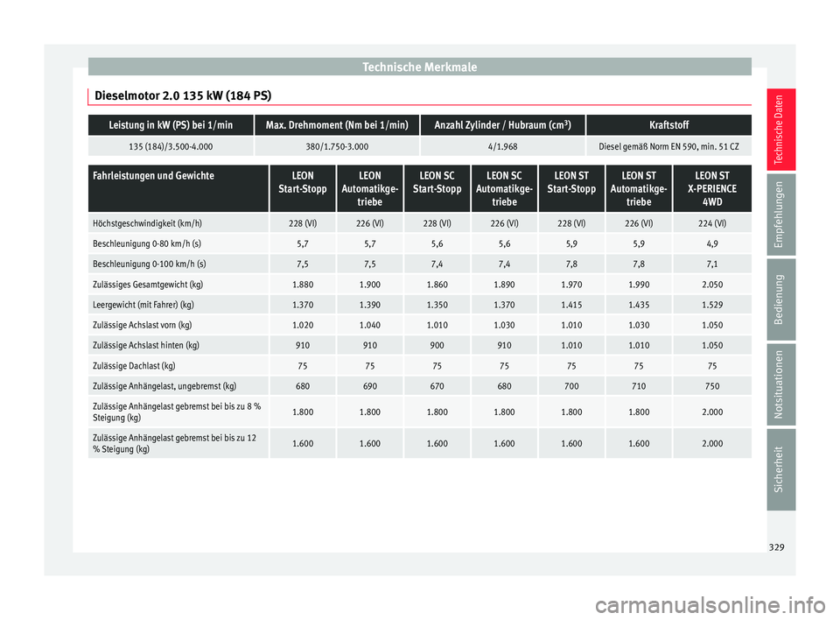Select the Bedienung side tab
Screen dimensions: 840x620
pos(780,299)
